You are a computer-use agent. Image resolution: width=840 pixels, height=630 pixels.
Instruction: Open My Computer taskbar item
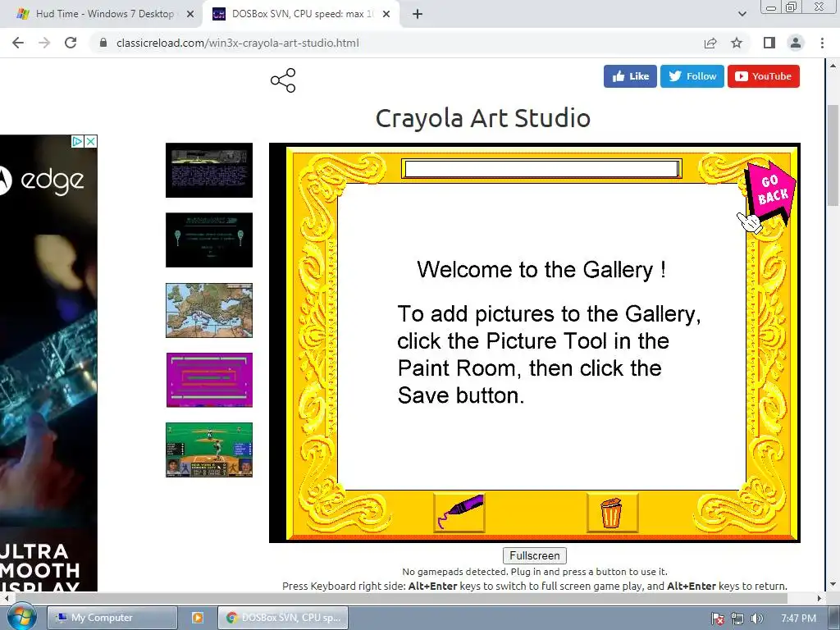tap(112, 618)
